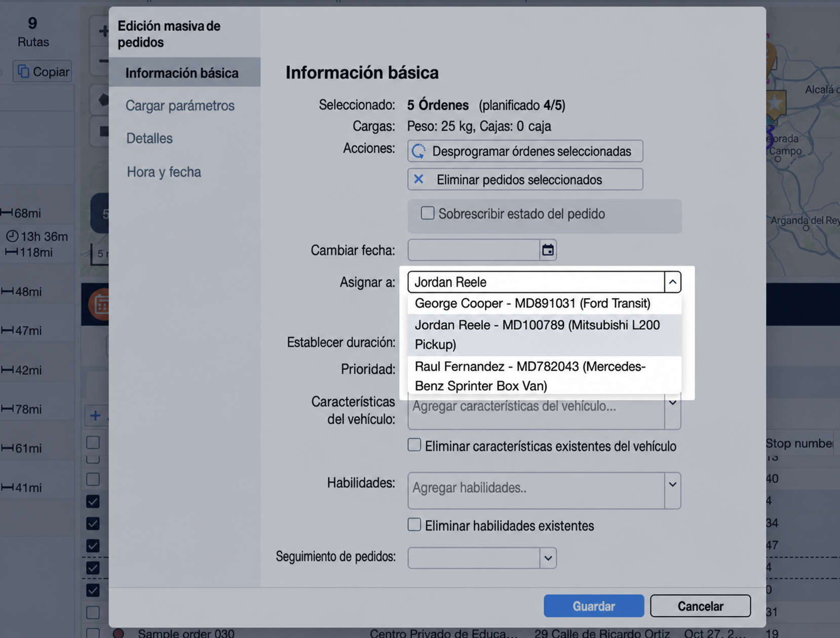Go to Detalles section
Viewport: 840px width, 638px height.
149,138
